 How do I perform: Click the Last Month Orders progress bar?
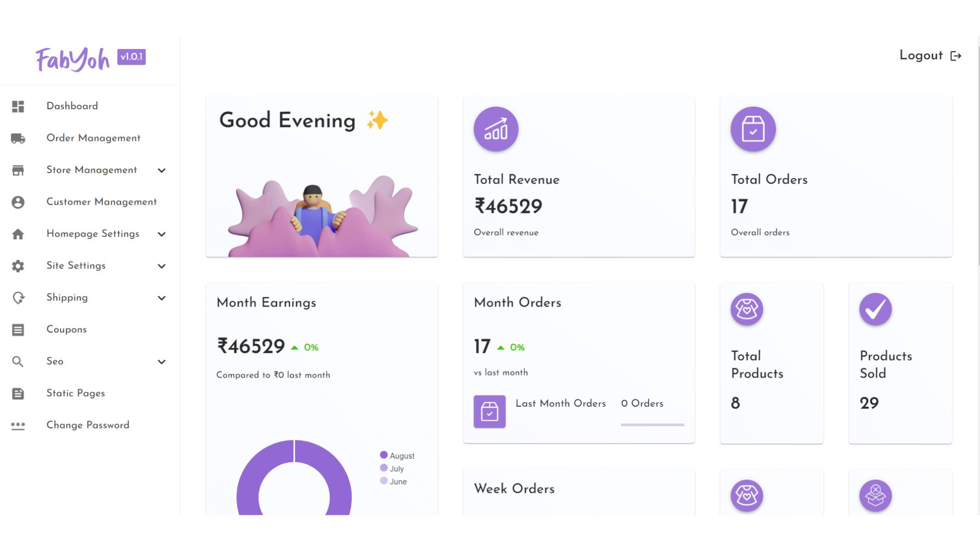[x=652, y=424]
